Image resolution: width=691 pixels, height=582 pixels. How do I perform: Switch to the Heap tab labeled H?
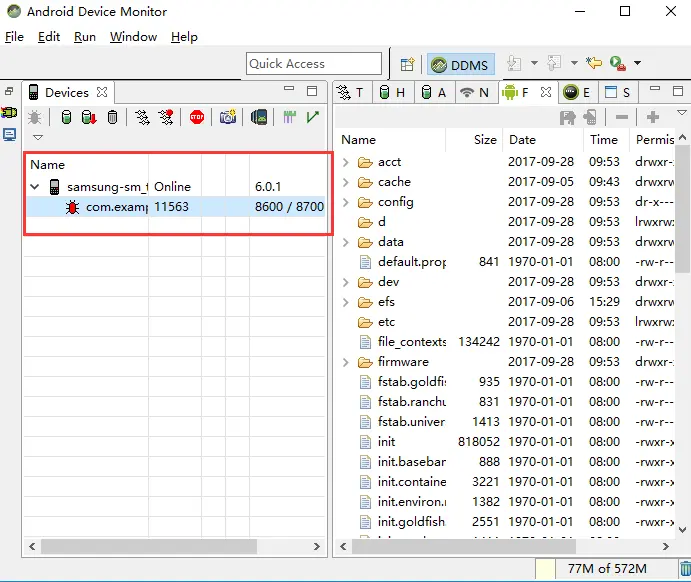click(392, 93)
